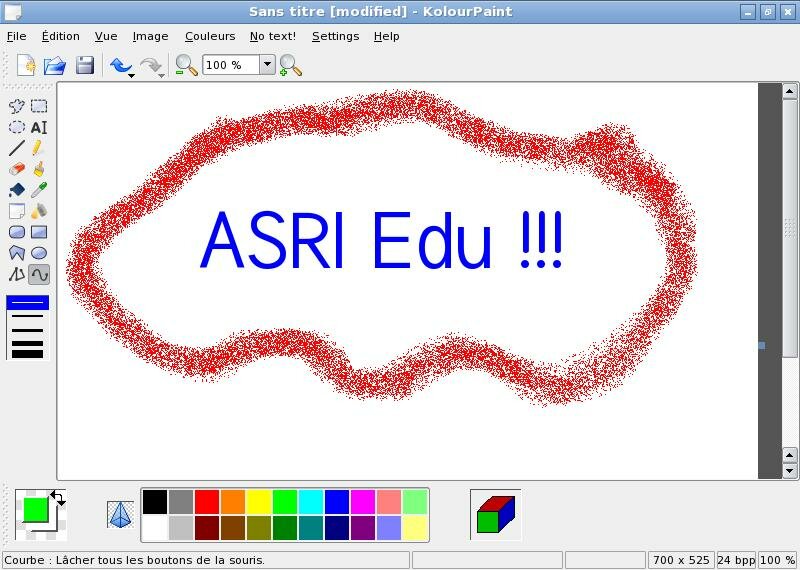Click the 24 bpp status entry
800x570 pixels.
[x=736, y=560]
